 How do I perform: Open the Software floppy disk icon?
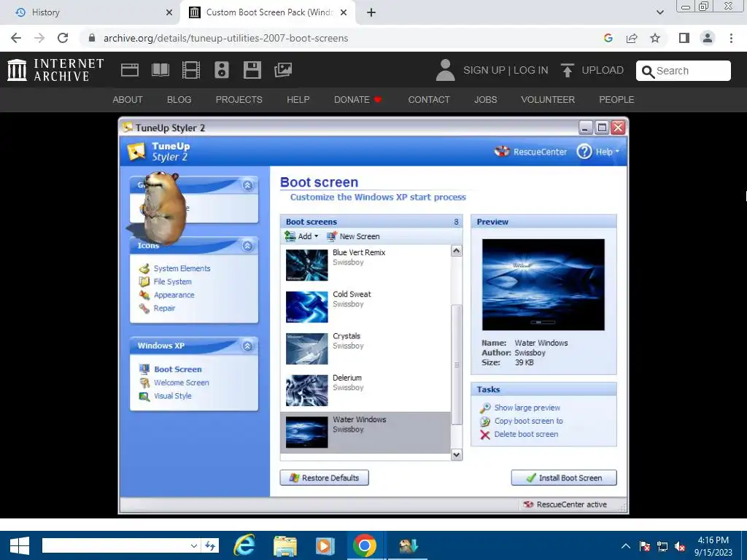[x=252, y=70]
